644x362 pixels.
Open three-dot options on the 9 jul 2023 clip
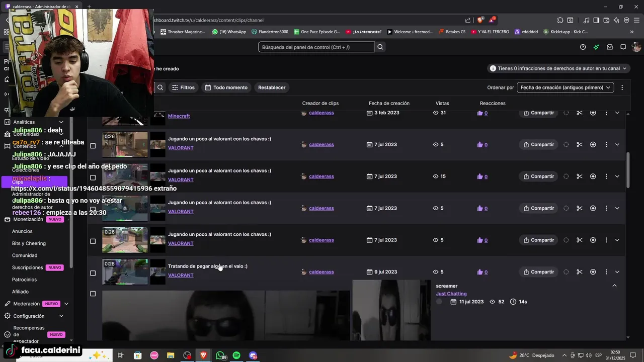click(x=606, y=272)
